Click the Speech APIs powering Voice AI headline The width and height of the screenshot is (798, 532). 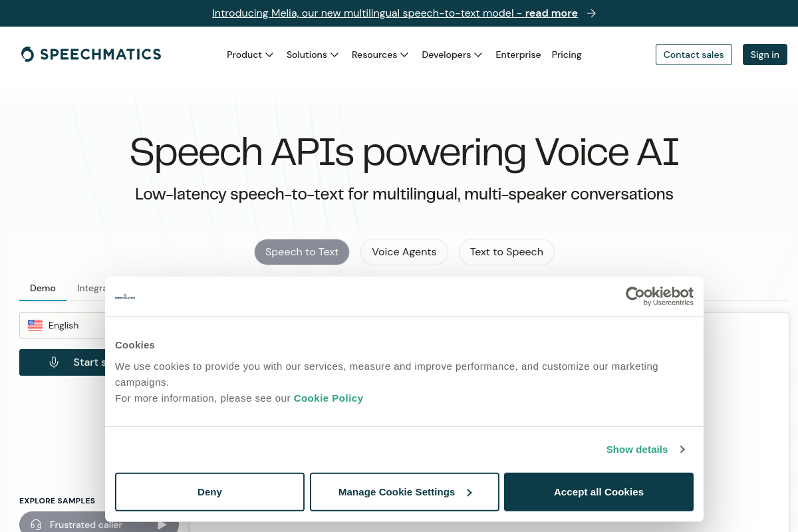(404, 152)
